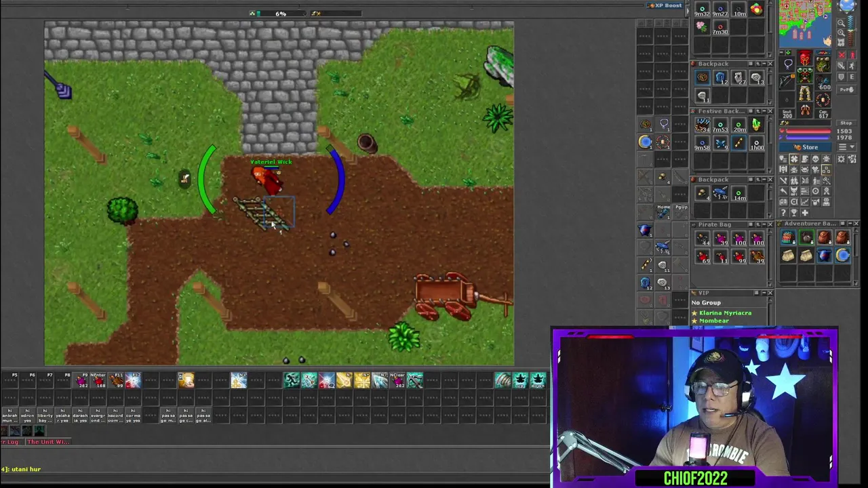Select the potion stack of 69 in Pirate Bag
This screenshot has height=488, width=868.
pyautogui.click(x=703, y=256)
